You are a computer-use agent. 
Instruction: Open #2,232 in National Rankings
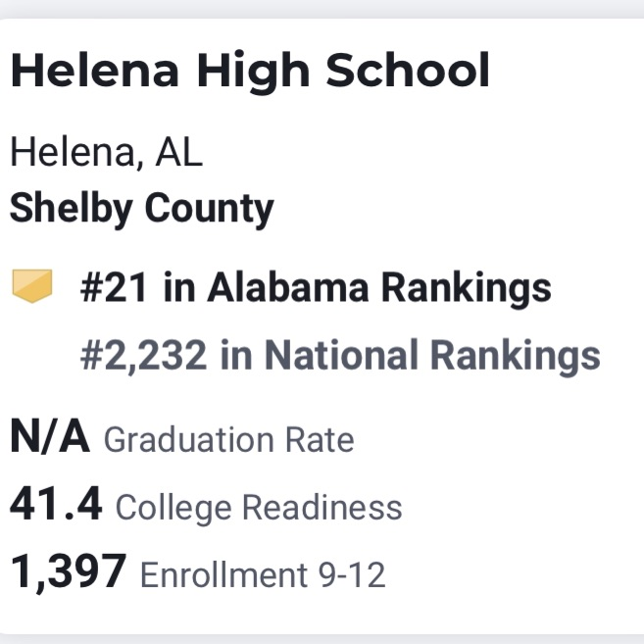(x=340, y=355)
